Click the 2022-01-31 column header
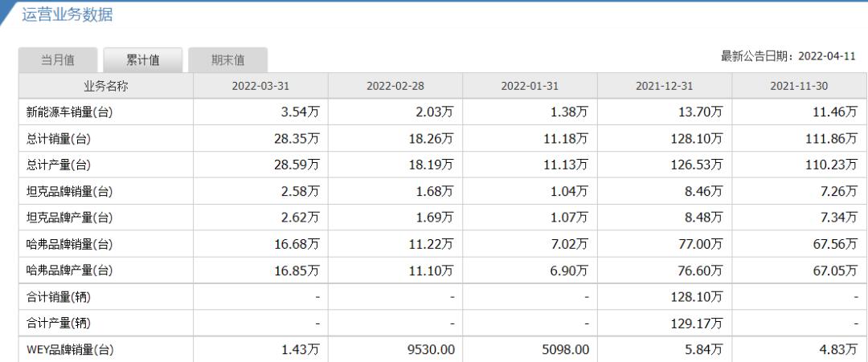This screenshot has height=362, width=868. [x=530, y=86]
